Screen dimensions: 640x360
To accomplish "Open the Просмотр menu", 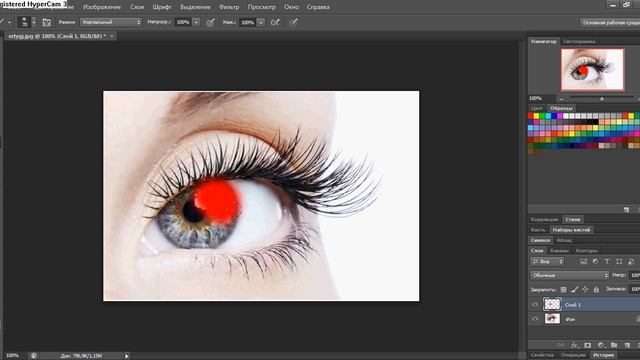I will click(262, 7).
